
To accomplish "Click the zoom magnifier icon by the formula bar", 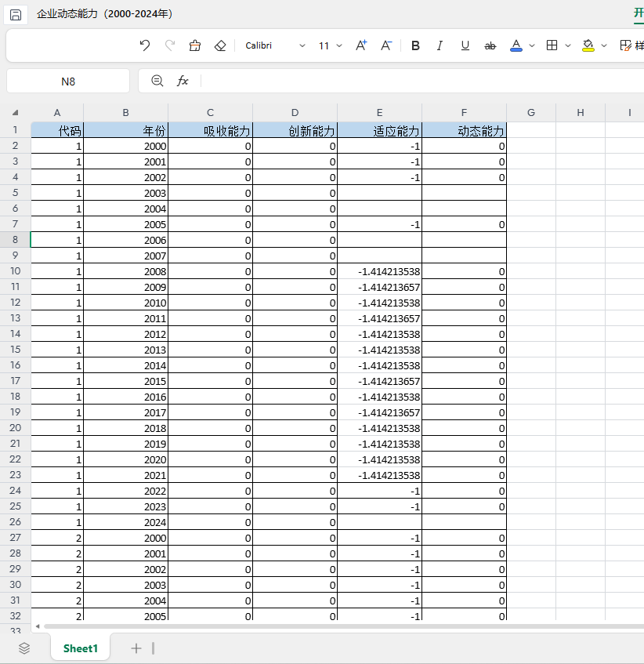I will point(157,81).
